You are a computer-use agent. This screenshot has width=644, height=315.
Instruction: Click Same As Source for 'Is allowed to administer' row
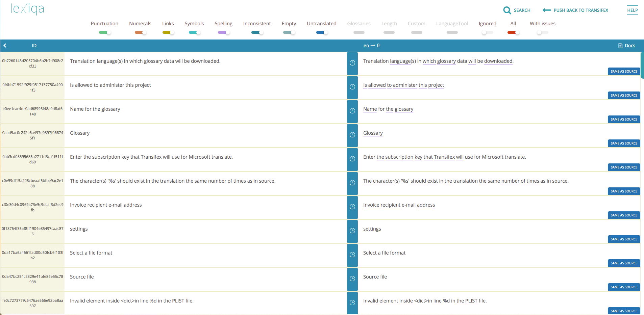(624, 95)
